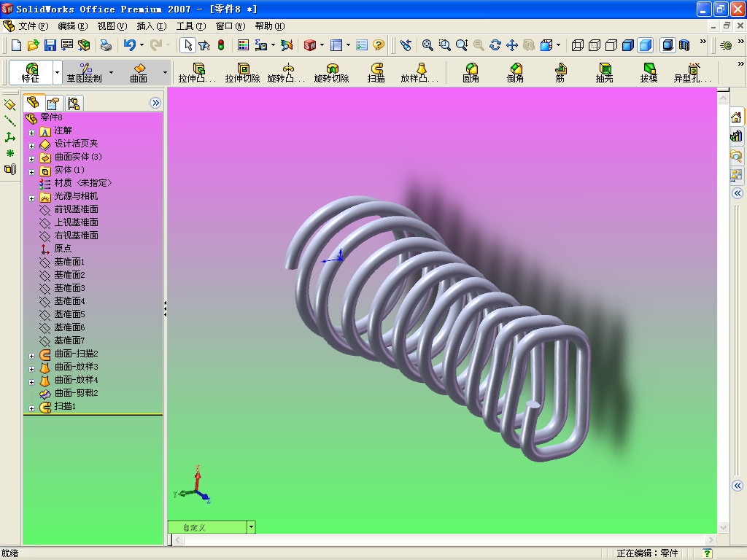Click the Extruded Cut (拉伸切除) tool
This screenshot has width=747, height=560.
pyautogui.click(x=242, y=73)
